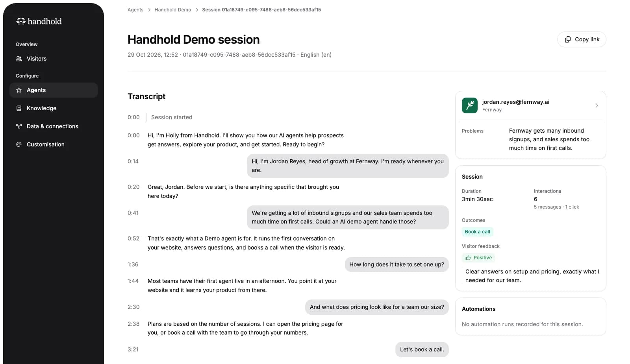
Task: Click the "Let's book a call." message bubble
Action: click(422, 349)
